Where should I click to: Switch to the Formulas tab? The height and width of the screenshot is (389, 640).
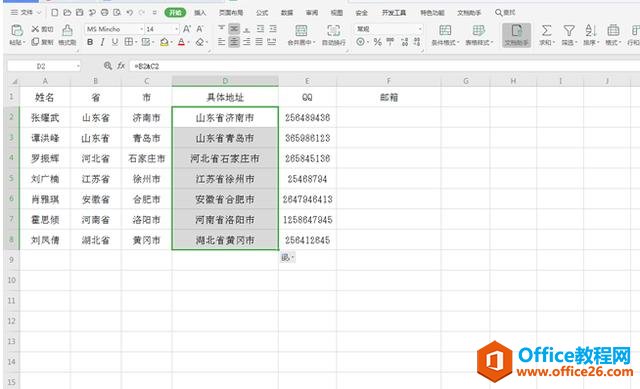262,13
